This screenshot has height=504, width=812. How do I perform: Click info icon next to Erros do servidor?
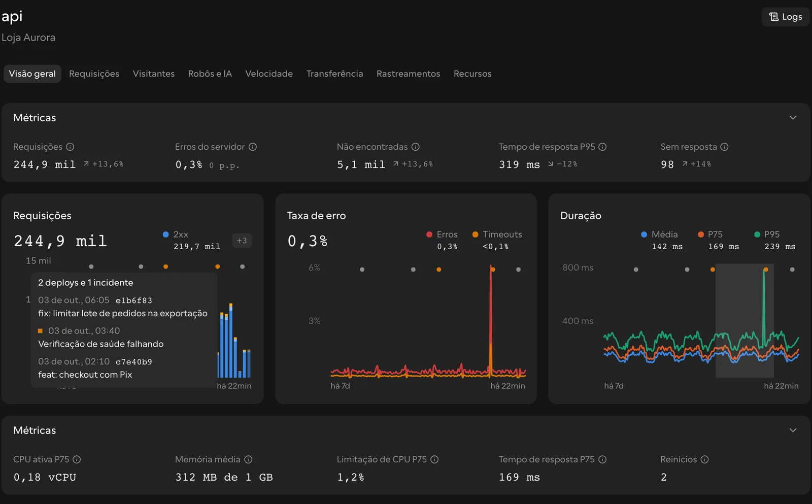tap(253, 147)
